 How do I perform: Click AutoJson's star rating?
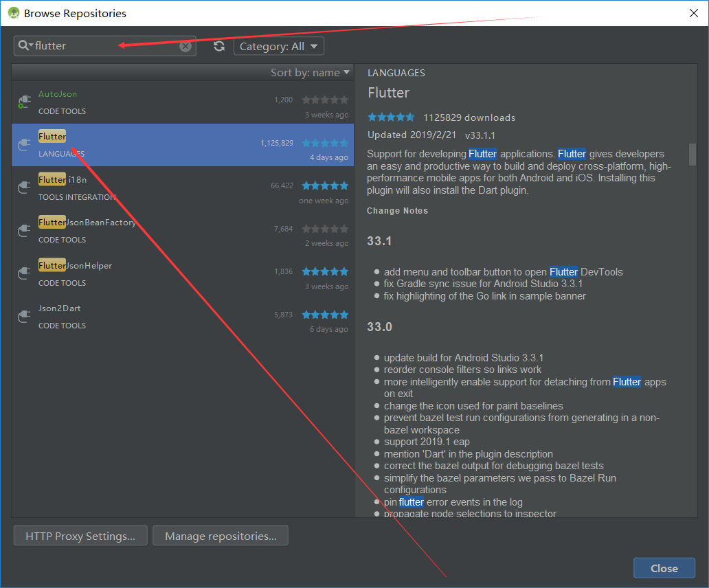click(325, 100)
